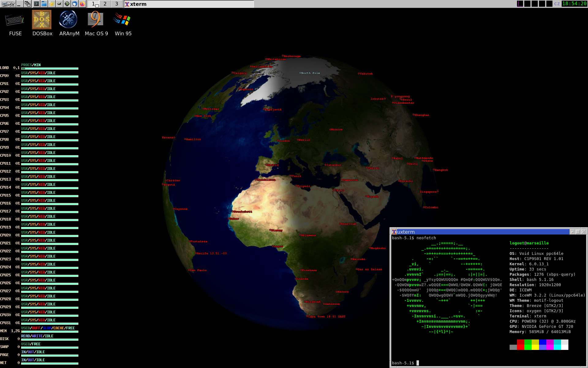Click the show desktop taskbar button
588x368 pixels.
point(19,4)
